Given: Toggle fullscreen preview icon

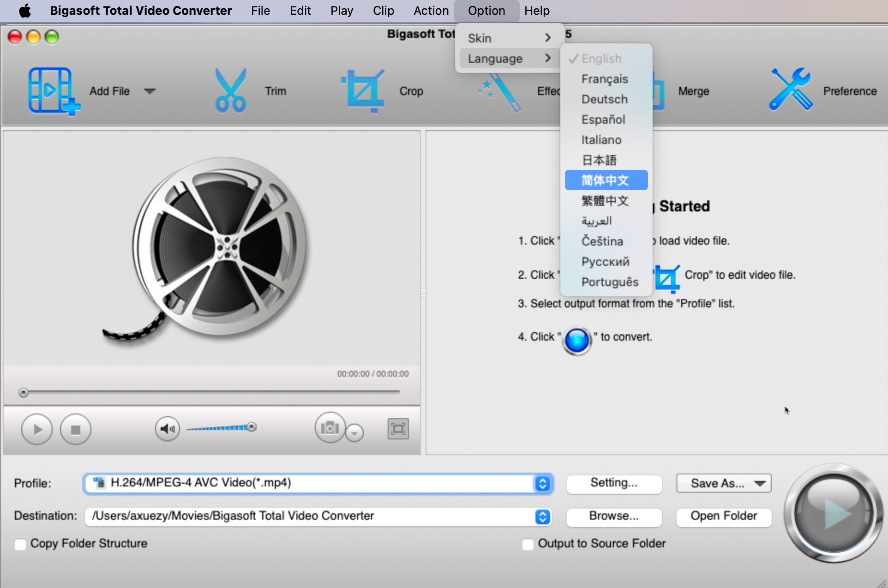Looking at the screenshot, I should (398, 429).
